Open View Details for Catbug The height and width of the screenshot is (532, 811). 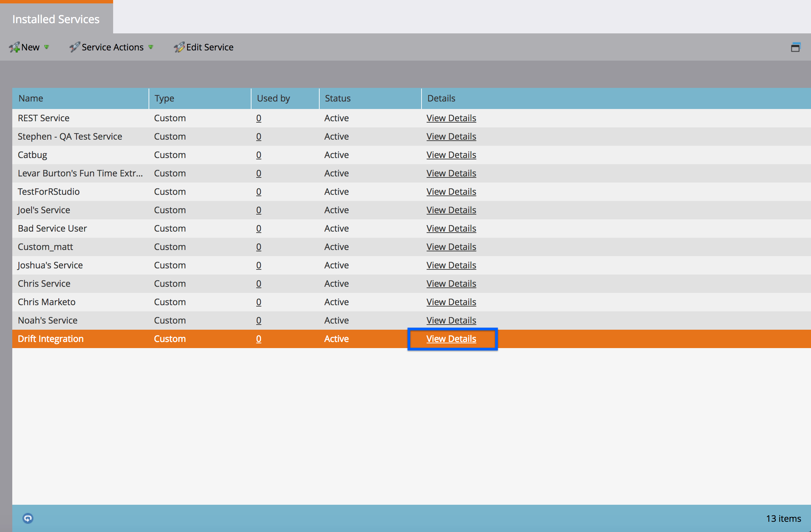(x=451, y=155)
